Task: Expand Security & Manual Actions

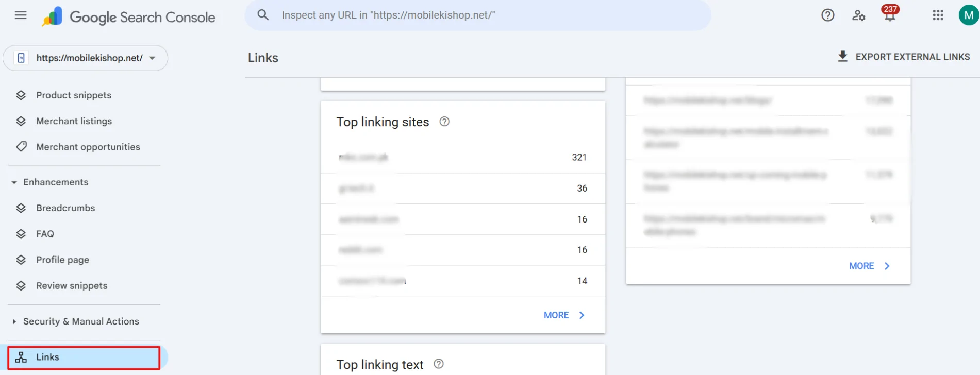Action: point(14,321)
